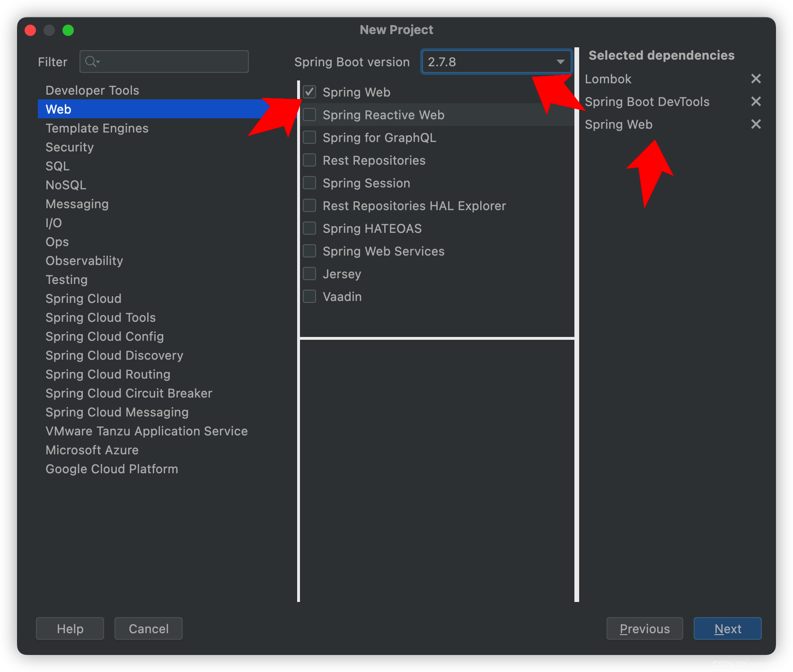
Task: Tick the Vaadin checkbox
Action: coord(309,296)
